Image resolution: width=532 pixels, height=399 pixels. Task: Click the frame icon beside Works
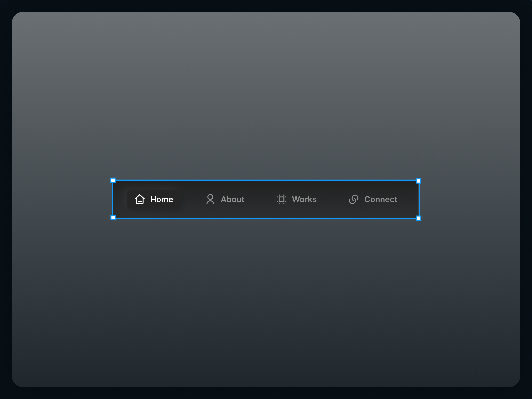click(281, 199)
